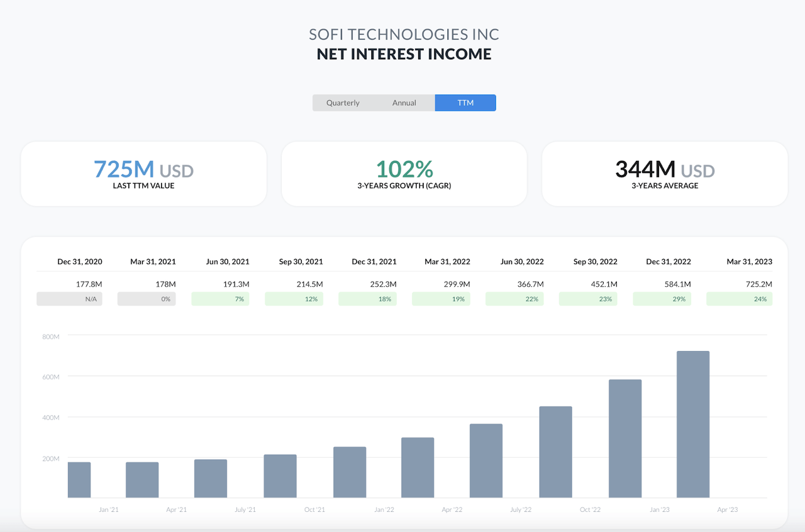Click the Mar 31, 2023 column header

[x=750, y=262]
